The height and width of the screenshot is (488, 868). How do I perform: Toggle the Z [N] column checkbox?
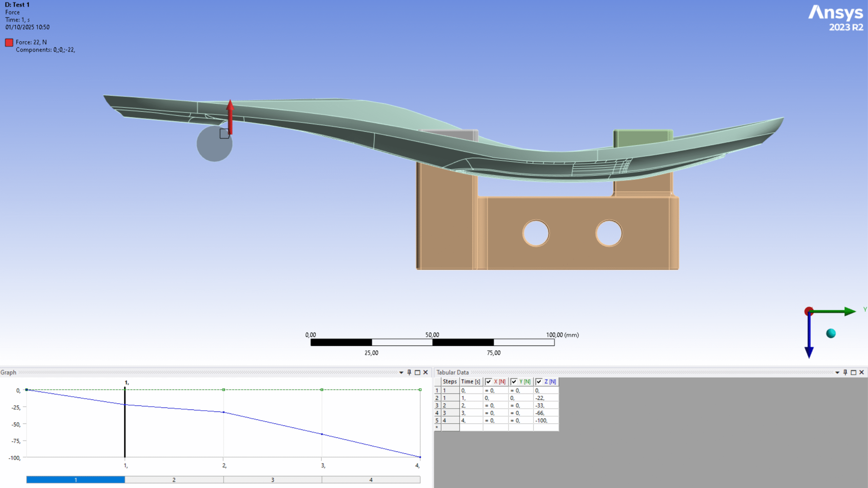click(x=539, y=381)
